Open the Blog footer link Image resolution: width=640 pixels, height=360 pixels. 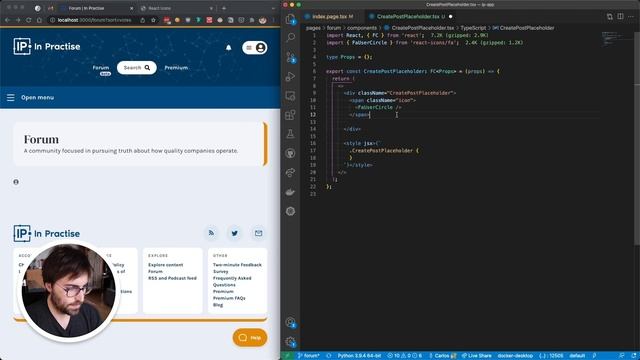(218, 305)
